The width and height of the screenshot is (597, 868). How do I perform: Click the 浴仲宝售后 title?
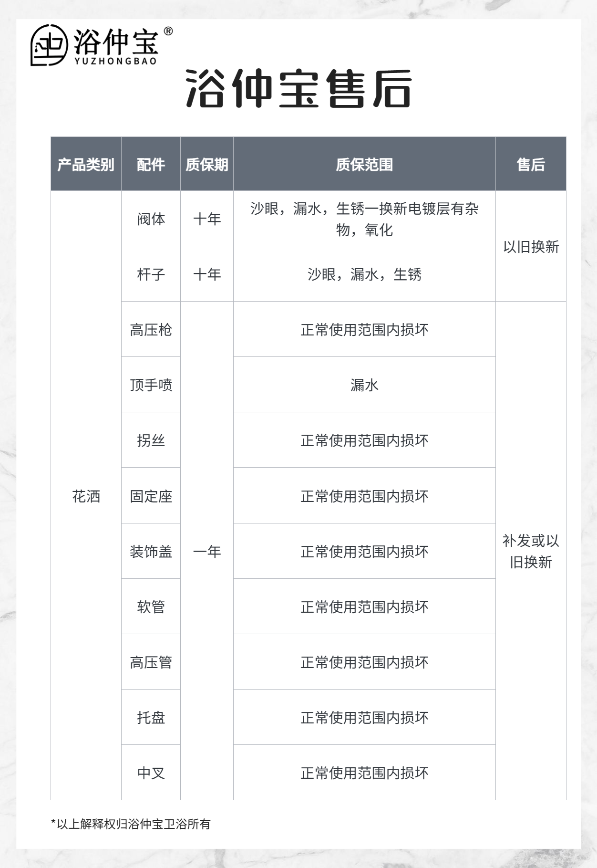coord(298,88)
